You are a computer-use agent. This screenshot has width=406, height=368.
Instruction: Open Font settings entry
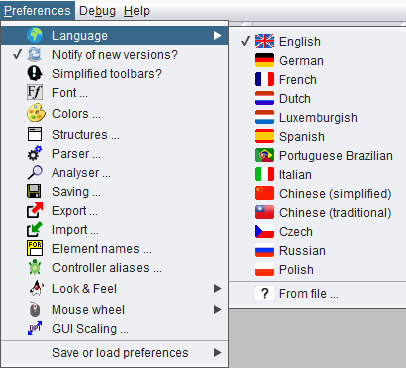115,92
